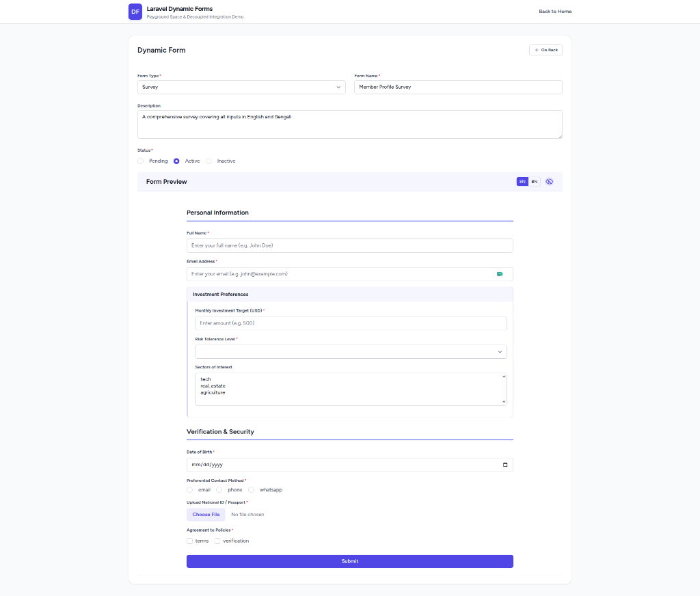Open the Risk Tolerance Level dropdown
The width and height of the screenshot is (700, 596).
click(x=351, y=352)
